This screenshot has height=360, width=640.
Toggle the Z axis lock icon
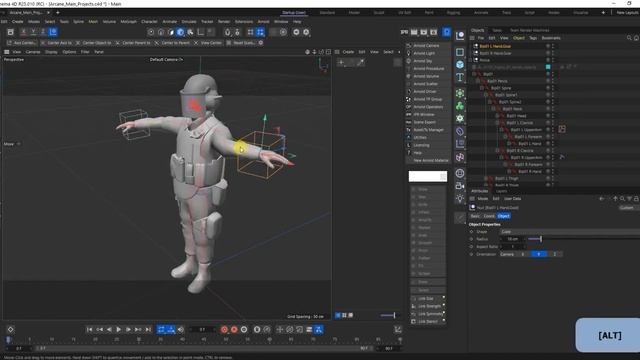click(43, 32)
